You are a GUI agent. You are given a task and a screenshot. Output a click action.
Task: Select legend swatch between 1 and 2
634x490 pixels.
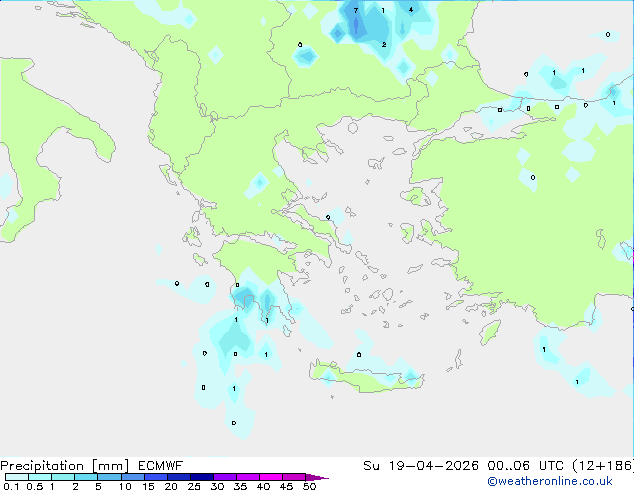pyautogui.click(x=63, y=477)
